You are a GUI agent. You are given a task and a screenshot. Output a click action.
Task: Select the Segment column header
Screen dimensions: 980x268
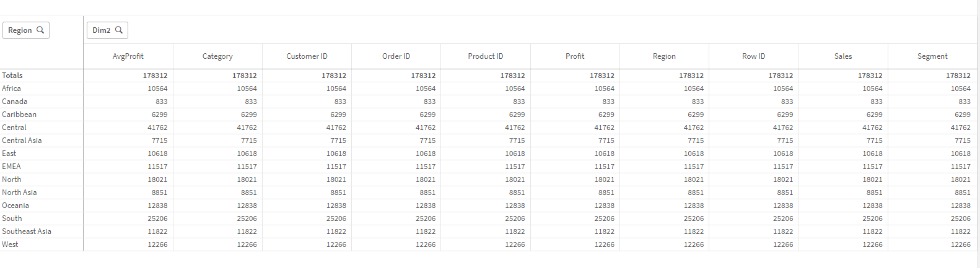(x=932, y=56)
